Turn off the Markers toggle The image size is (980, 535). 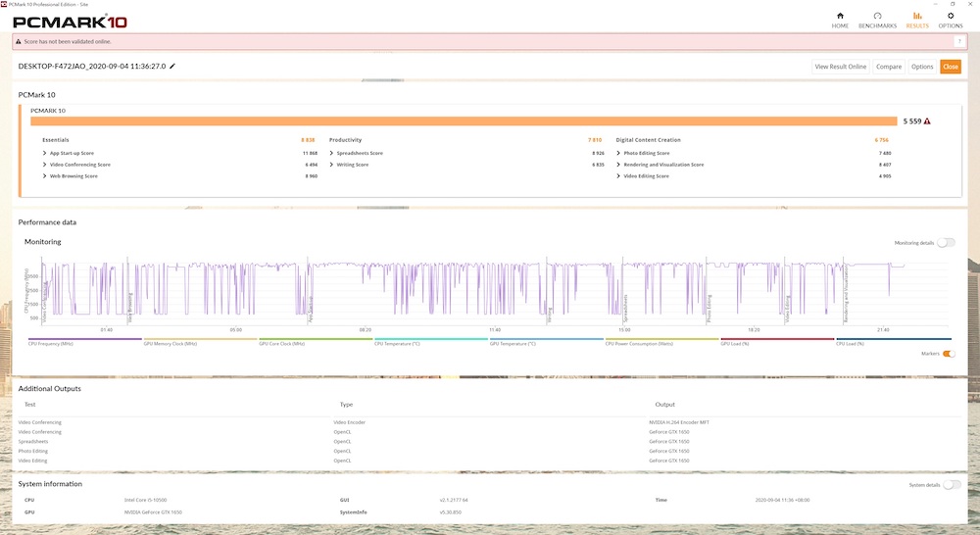(x=948, y=354)
